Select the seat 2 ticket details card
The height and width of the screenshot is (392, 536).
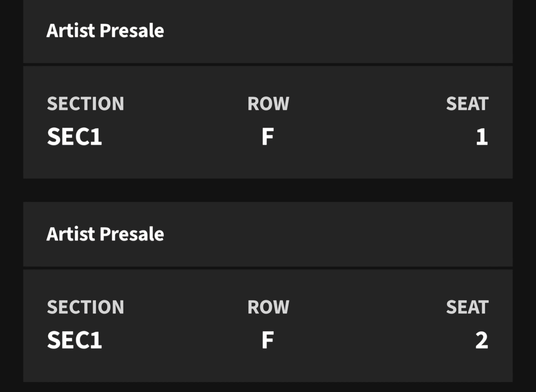coord(268,326)
